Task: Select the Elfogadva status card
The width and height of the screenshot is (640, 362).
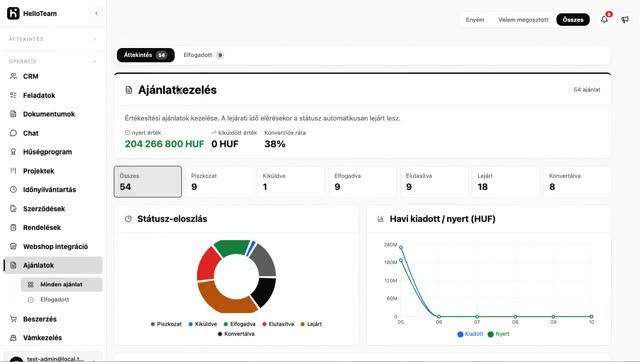Action: pos(362,182)
